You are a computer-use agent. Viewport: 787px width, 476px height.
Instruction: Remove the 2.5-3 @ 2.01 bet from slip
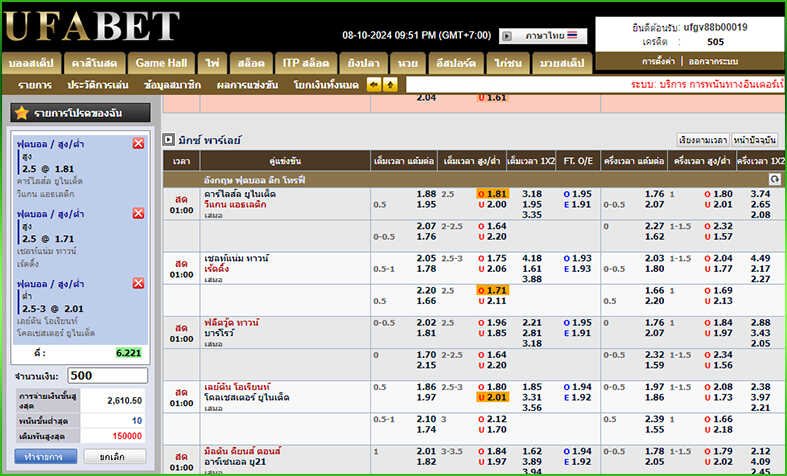tap(138, 283)
